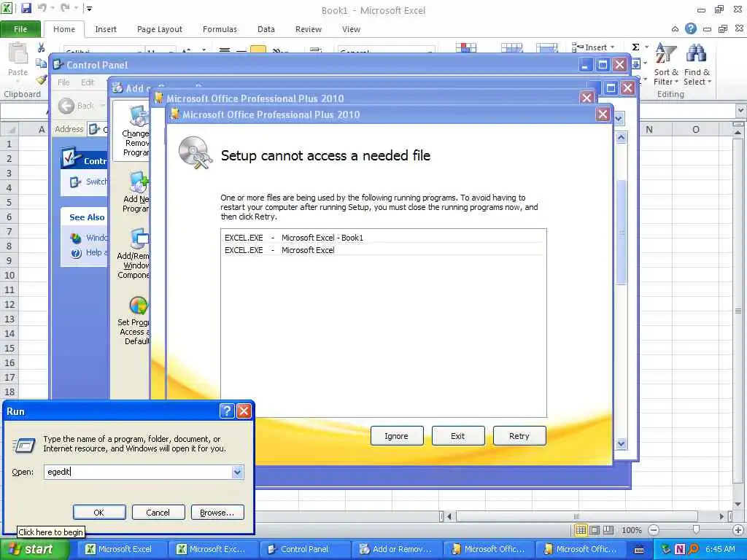The height and width of the screenshot is (560, 747).
Task: Select the 'Microsoft Excel - Book1' process row
Action: click(384, 237)
